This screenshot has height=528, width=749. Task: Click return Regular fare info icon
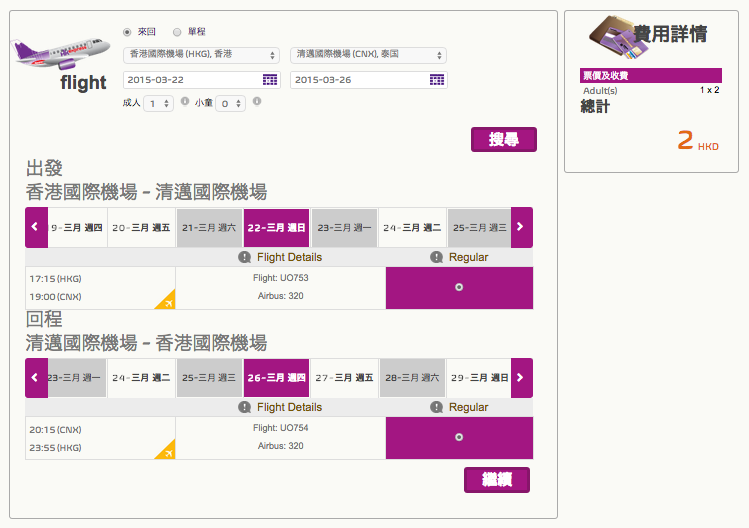(x=436, y=407)
